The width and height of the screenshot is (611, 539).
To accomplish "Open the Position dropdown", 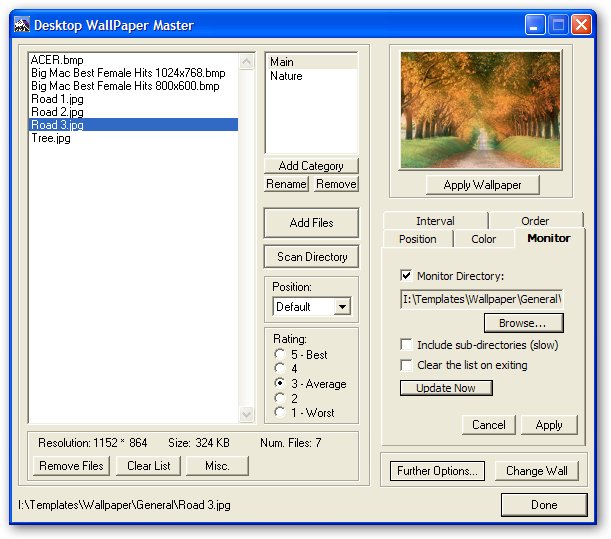I will pyautogui.click(x=342, y=307).
